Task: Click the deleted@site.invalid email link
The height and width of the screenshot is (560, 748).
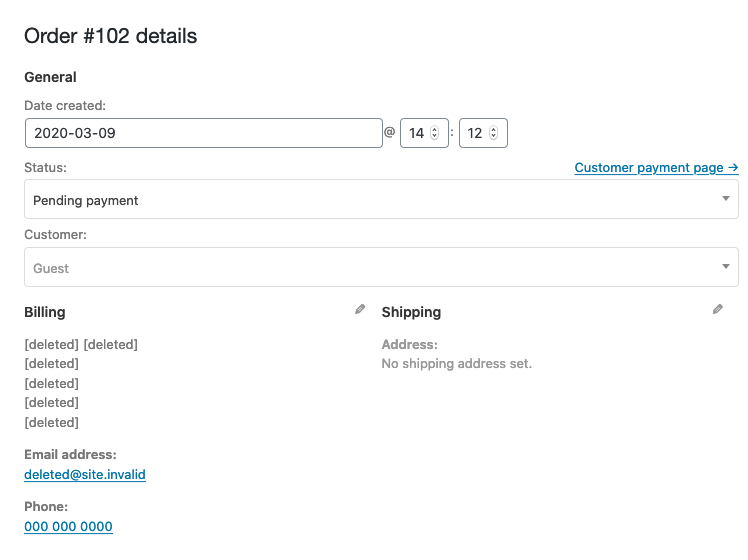Action: pos(85,475)
